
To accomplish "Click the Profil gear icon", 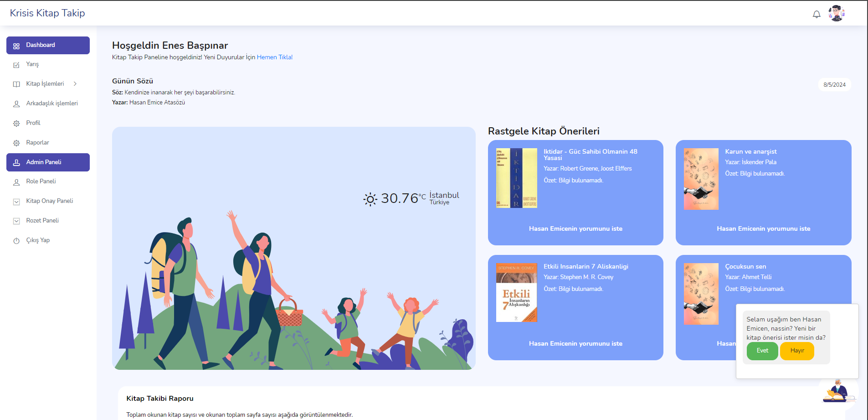I will [16, 123].
